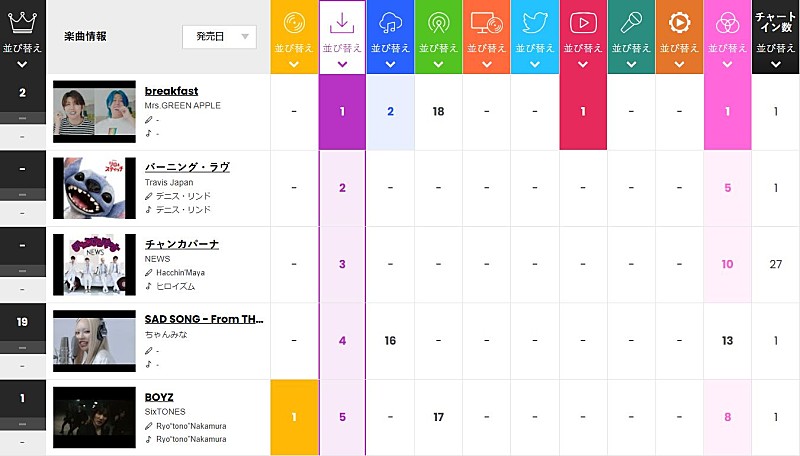Click the Mrs. GREEN APPLE breakfast thumbnail
The image size is (800, 456).
pos(94,111)
